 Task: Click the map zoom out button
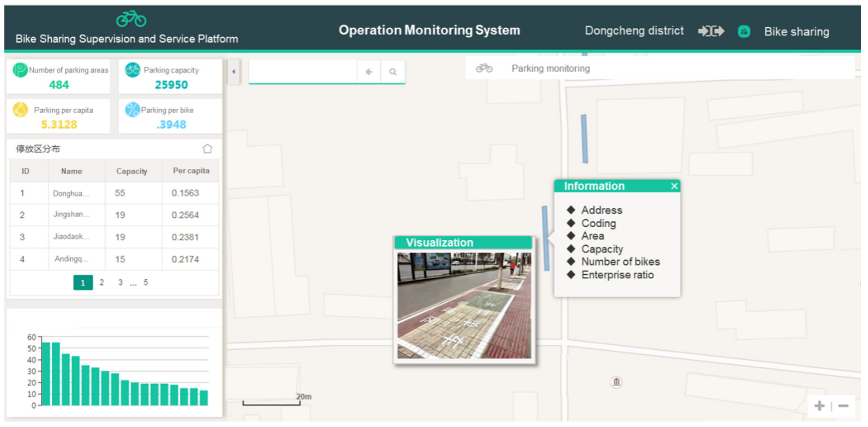click(843, 406)
